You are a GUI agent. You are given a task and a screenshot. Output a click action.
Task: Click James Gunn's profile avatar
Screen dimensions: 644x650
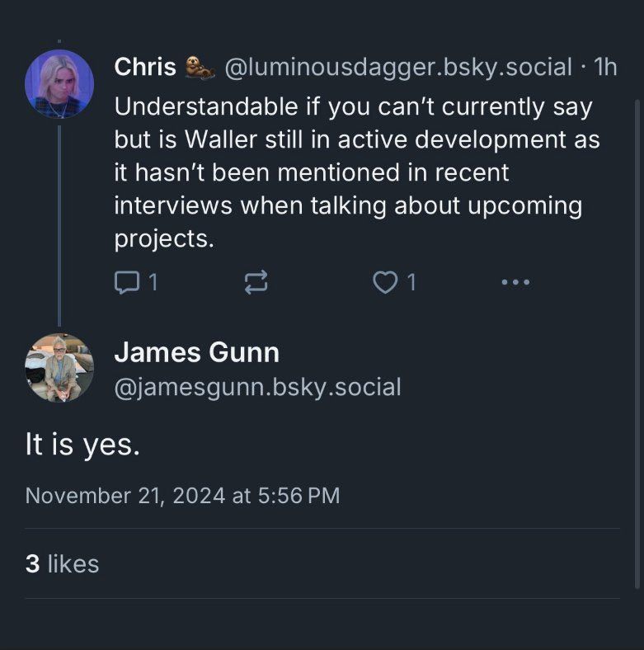59,367
